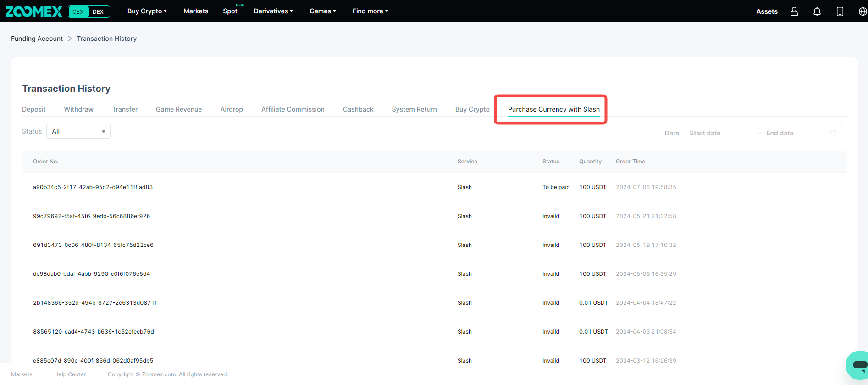Click the Zoomex logo
The height and width of the screenshot is (385, 868).
click(x=33, y=11)
